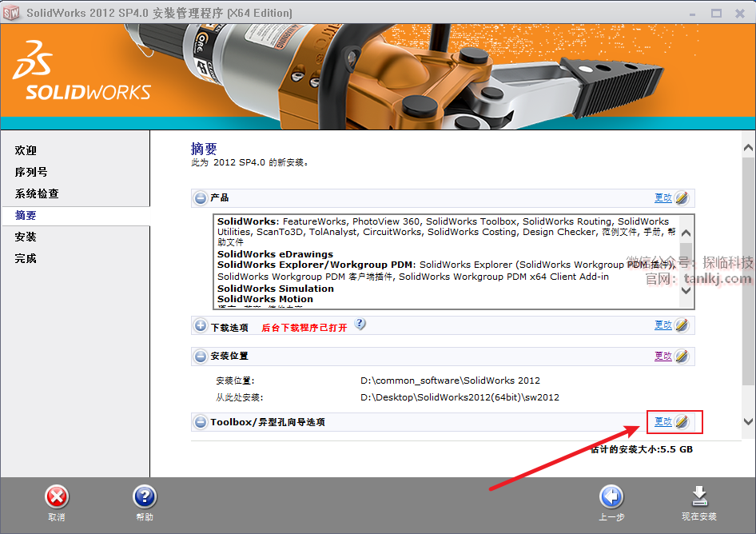Collapse the 安装位置 section
The image size is (756, 534).
tap(201, 357)
